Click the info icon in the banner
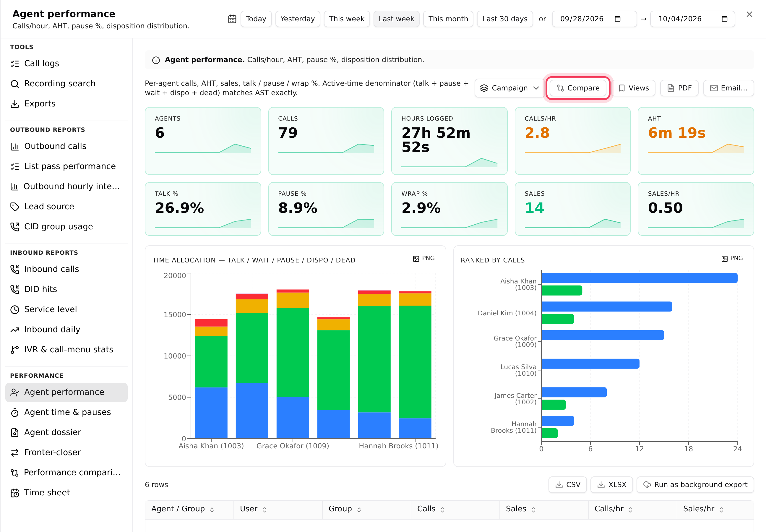The image size is (766, 532). point(156,60)
